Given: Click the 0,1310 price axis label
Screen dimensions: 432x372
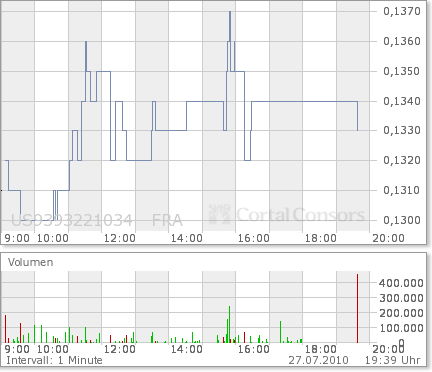Looking at the screenshot, I should [402, 190].
